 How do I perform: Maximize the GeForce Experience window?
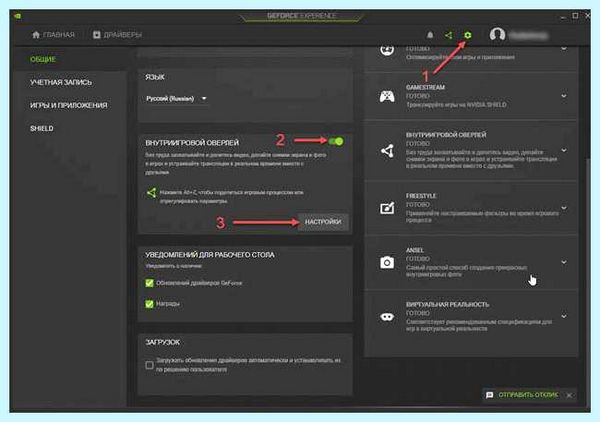[x=575, y=16]
